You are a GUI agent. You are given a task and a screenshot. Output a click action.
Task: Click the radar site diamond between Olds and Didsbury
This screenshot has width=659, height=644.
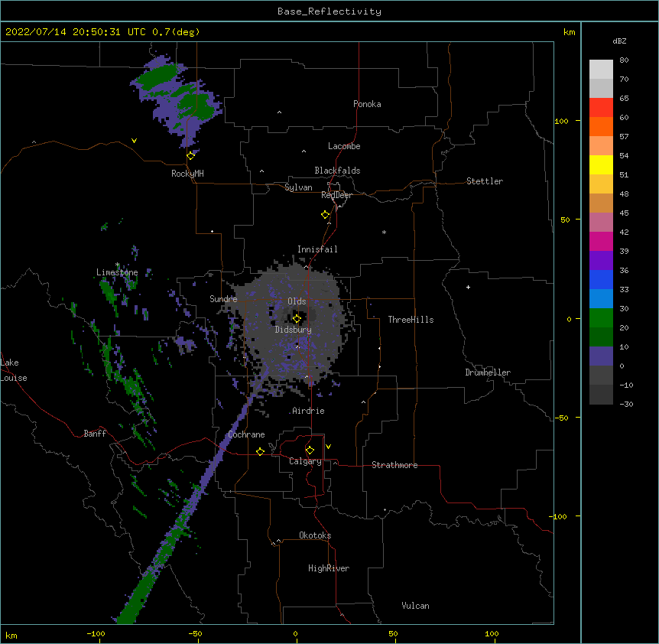click(297, 319)
